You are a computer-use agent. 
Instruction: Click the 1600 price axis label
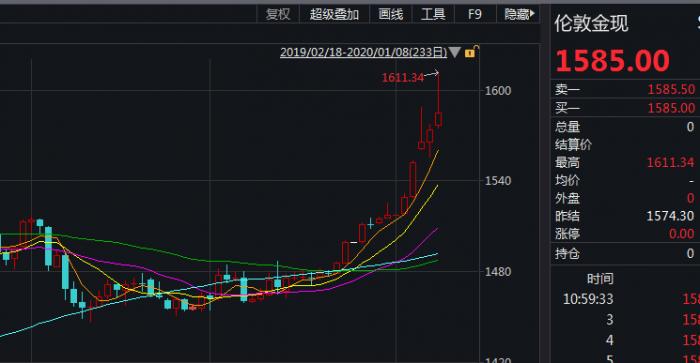[498, 91]
